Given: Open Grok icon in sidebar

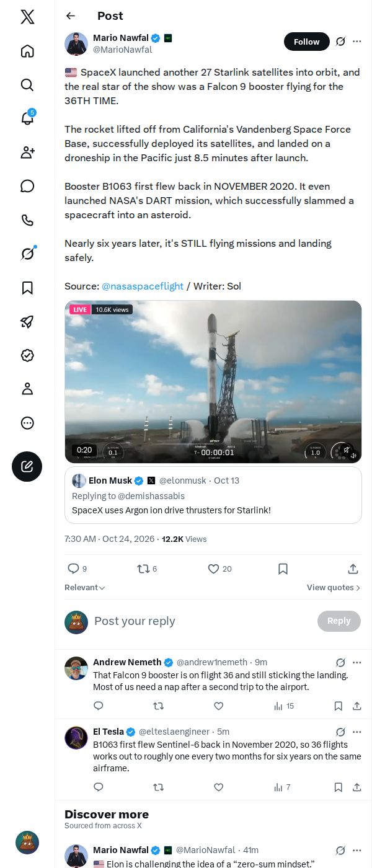Looking at the screenshot, I should [27, 254].
